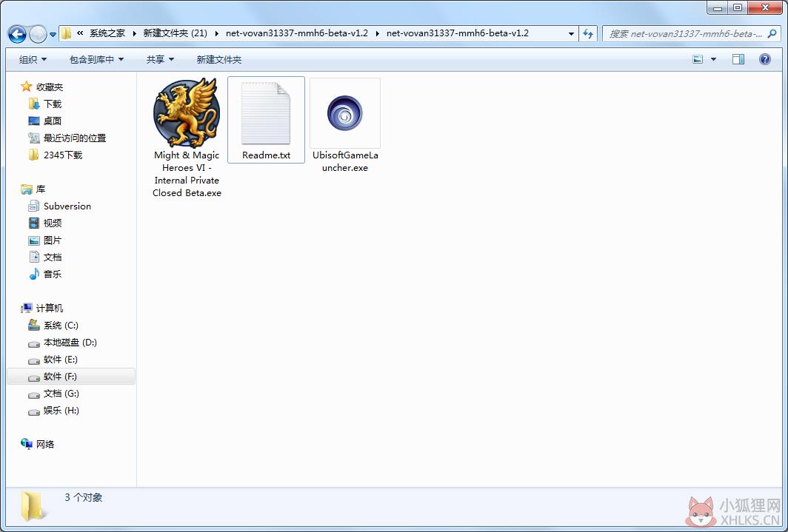Start search with the magnifier icon
This screenshot has height=532, width=788.
click(772, 33)
